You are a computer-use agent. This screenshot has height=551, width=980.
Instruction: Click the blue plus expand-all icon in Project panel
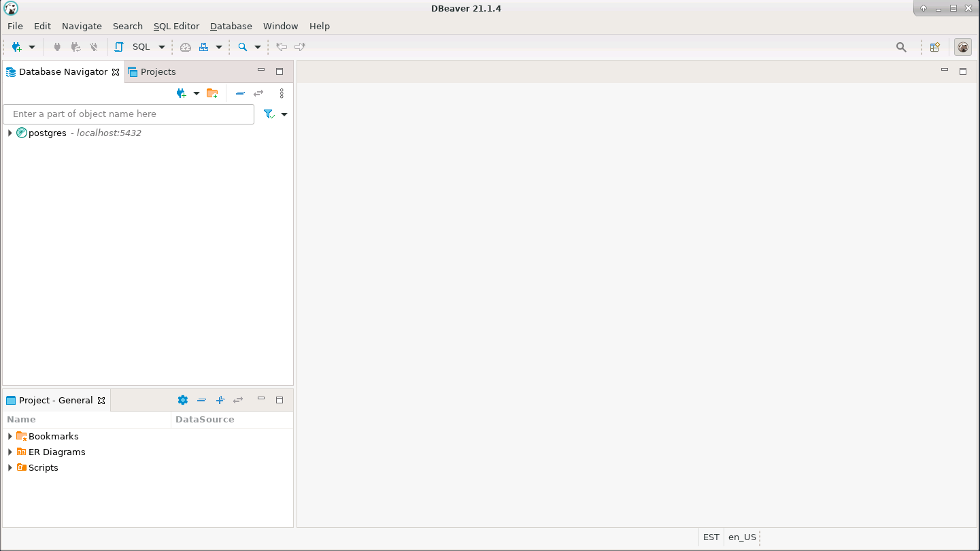coord(220,400)
